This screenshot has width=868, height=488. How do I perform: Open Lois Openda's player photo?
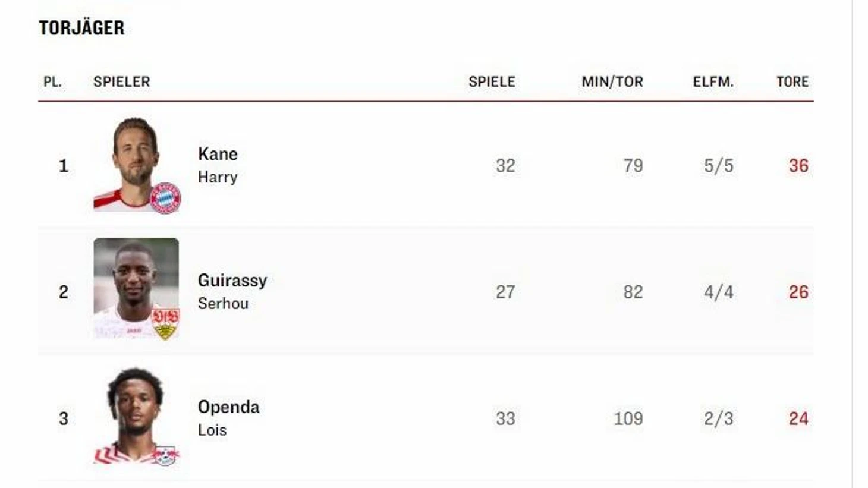coord(136,416)
